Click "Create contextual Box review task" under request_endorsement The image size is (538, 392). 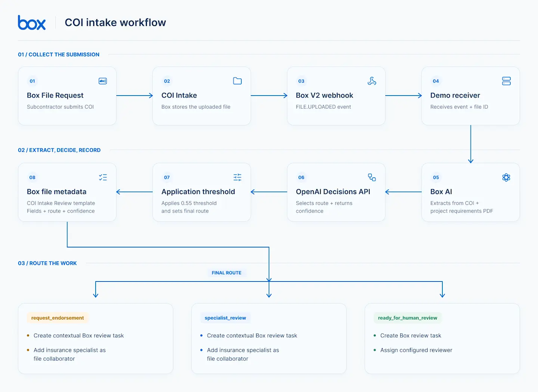pyautogui.click(x=79, y=336)
